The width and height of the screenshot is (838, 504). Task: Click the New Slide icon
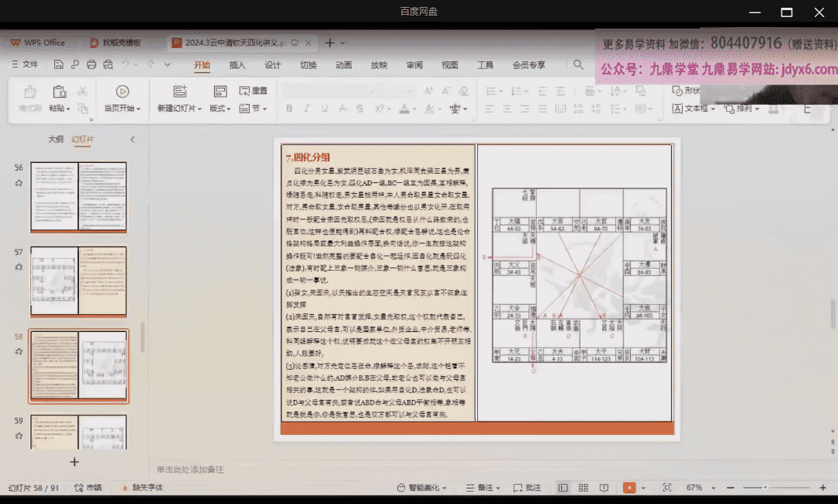coord(179,91)
